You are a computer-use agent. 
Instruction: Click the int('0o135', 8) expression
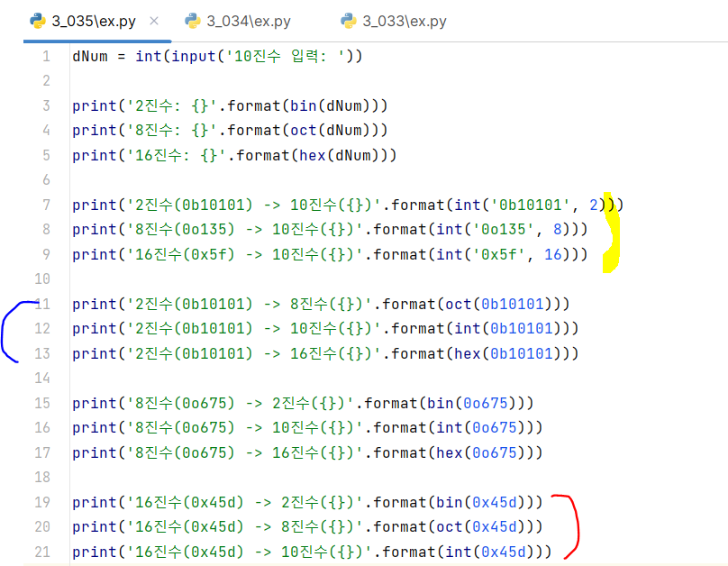coord(503,229)
